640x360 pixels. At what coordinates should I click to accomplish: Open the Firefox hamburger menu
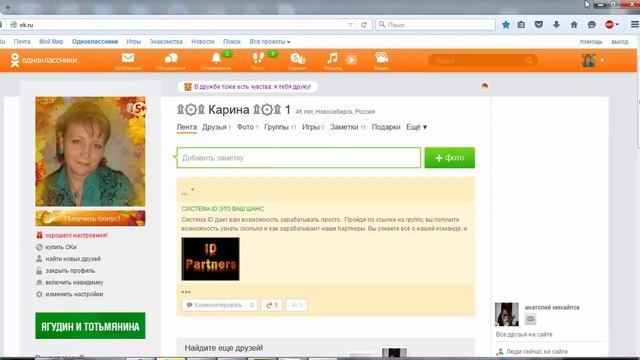pos(635,24)
